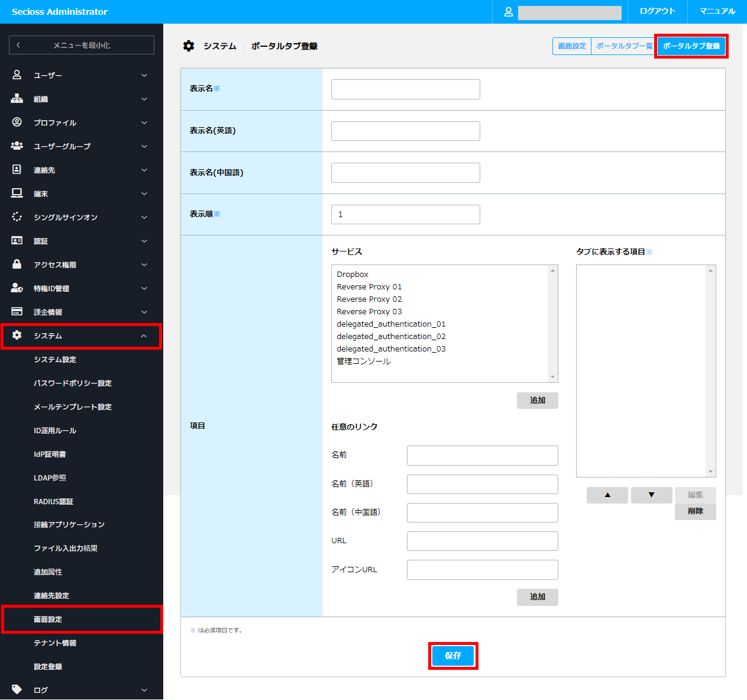This screenshot has height=700, width=747.
Task: Open RADIUS認証 submenu item
Action: point(53,502)
